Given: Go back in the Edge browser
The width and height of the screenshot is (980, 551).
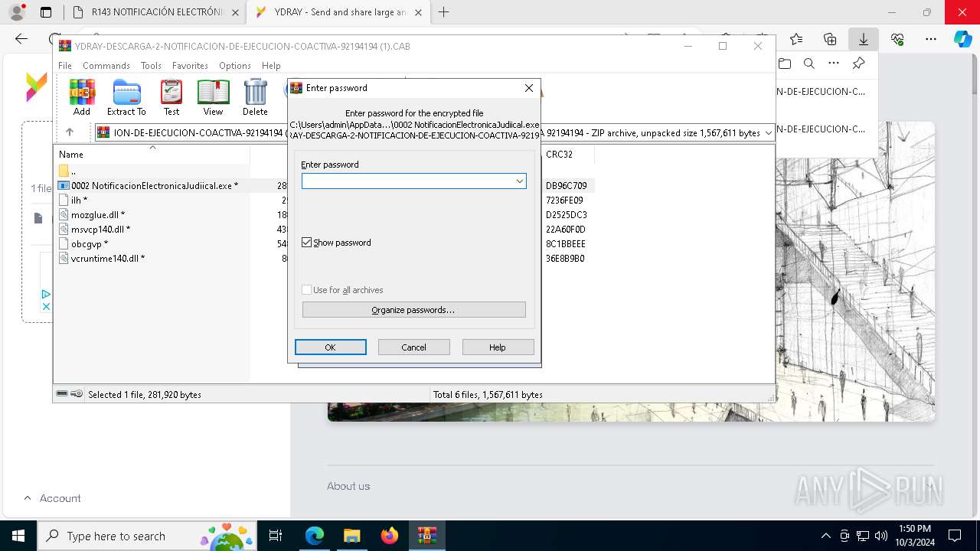Looking at the screenshot, I should click(x=21, y=39).
